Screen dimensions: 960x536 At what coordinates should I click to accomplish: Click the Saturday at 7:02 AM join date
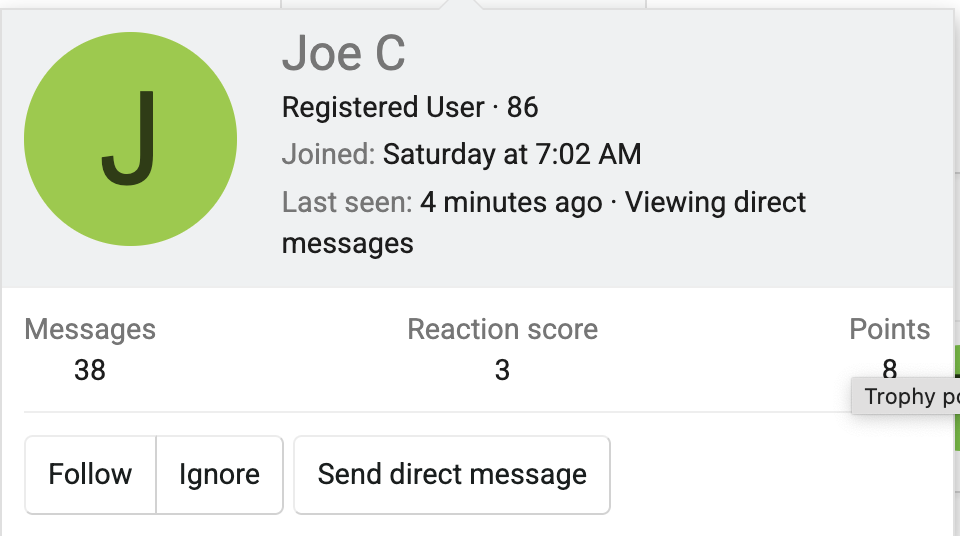(512, 155)
